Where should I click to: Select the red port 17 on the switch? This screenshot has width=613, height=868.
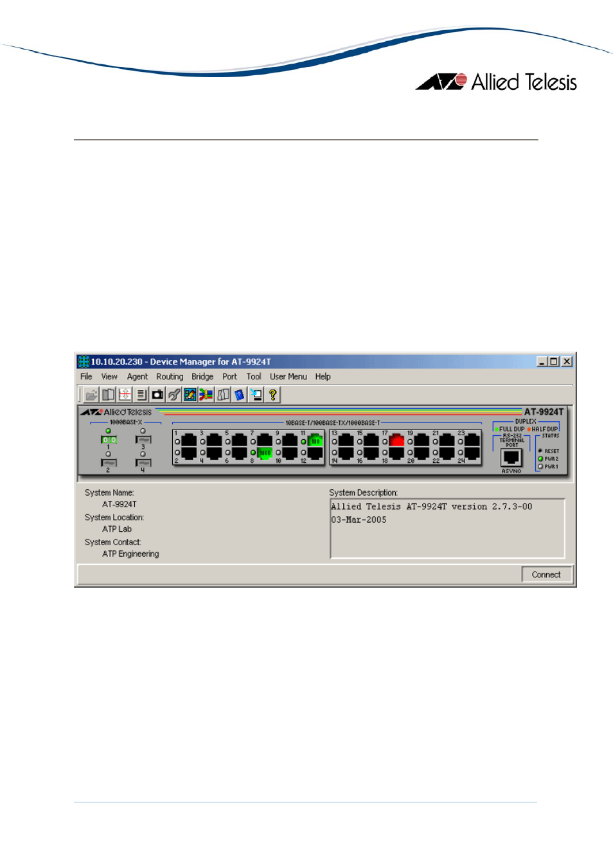(396, 440)
